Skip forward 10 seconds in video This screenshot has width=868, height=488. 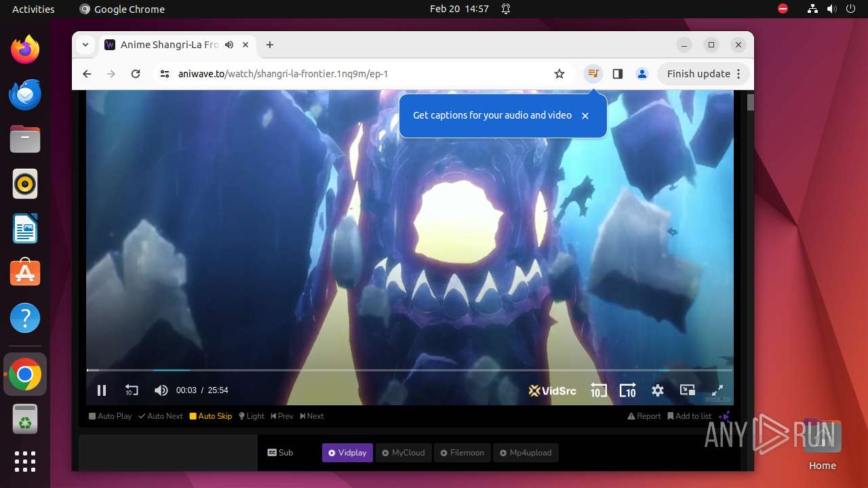pyautogui.click(x=628, y=390)
